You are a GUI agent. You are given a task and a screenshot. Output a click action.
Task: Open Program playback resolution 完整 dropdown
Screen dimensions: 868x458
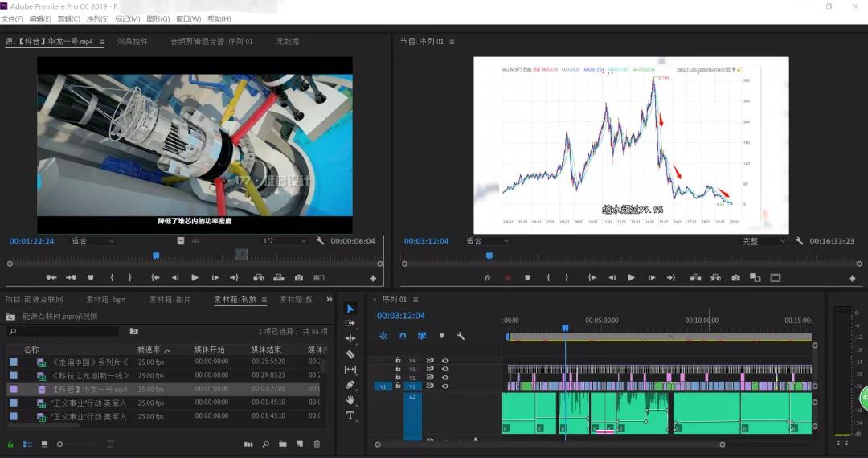click(x=764, y=241)
